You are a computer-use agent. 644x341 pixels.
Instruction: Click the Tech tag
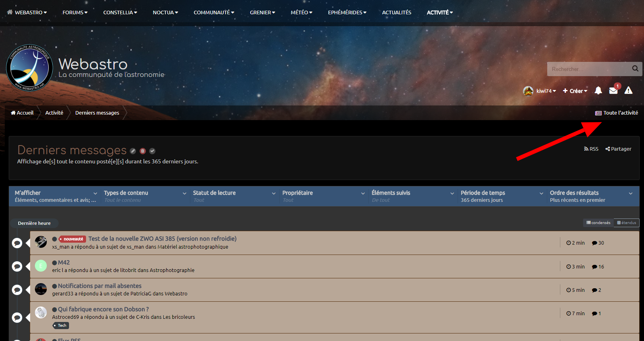[x=61, y=326]
